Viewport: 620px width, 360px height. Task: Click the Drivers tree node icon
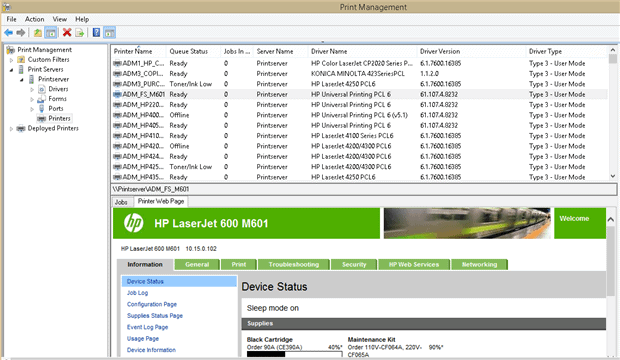click(42, 89)
